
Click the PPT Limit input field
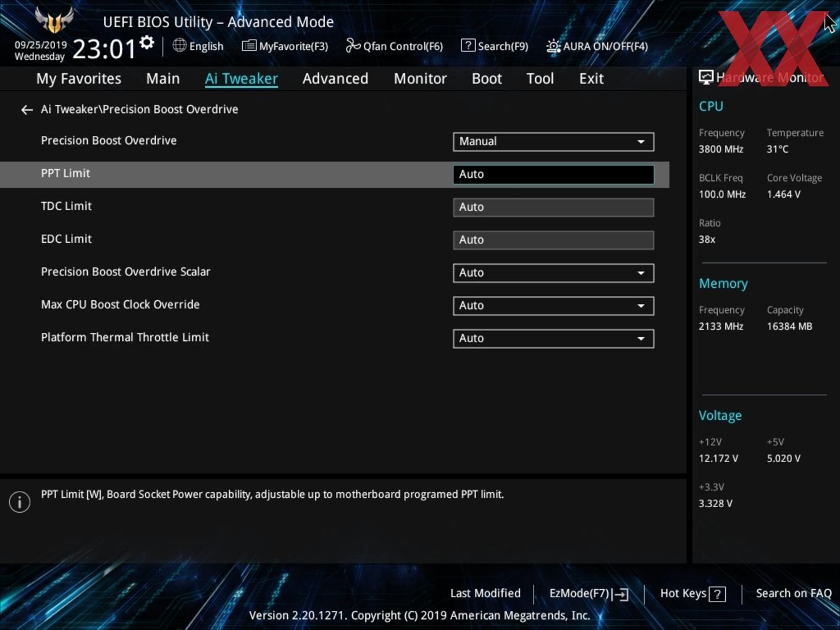(x=553, y=174)
